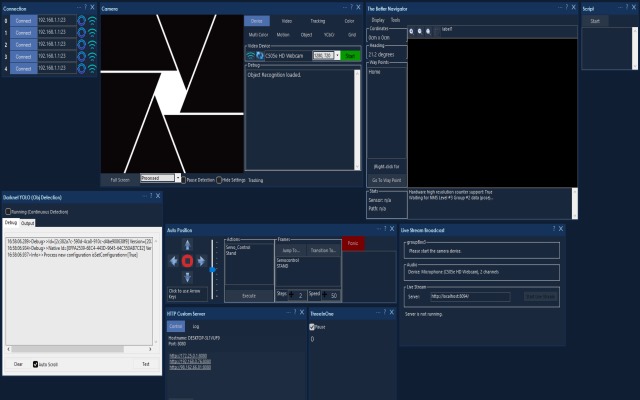Viewport: 640px width, 400px height.
Task: Click first zoom icon in Better Navigator toolbar
Action: (411, 31)
